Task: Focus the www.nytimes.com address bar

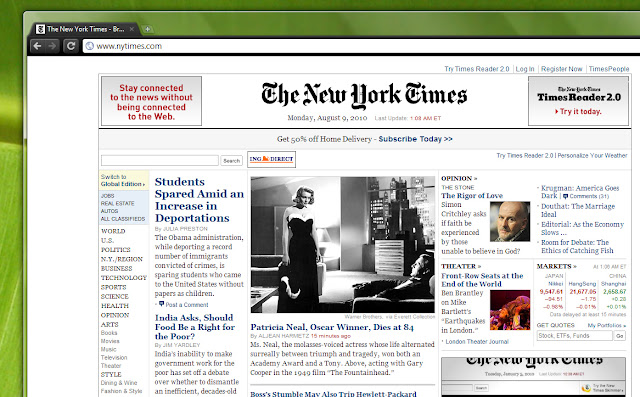Action: tap(361, 46)
